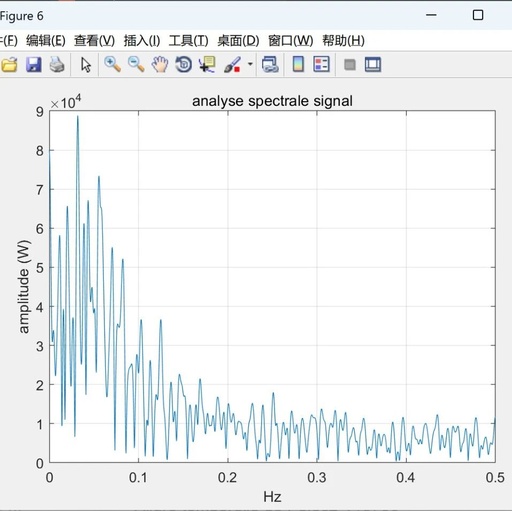Click the 'amplitude (W)' y-axis label

tap(24, 287)
